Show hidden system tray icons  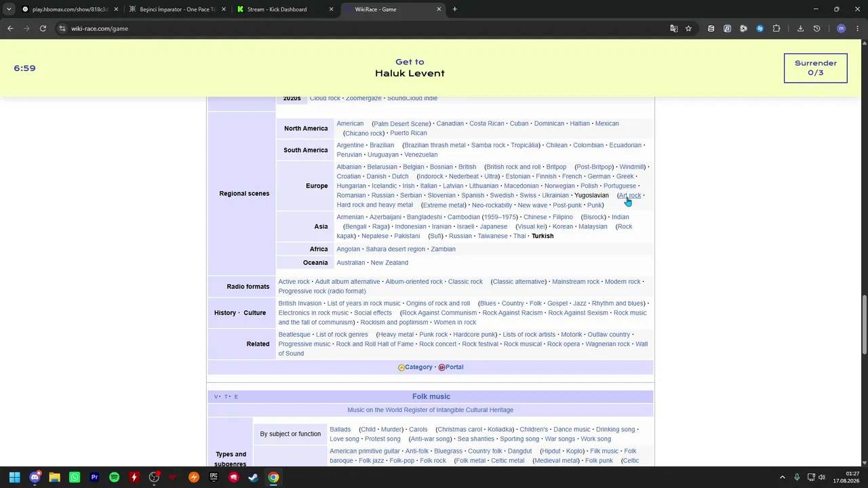782,477
